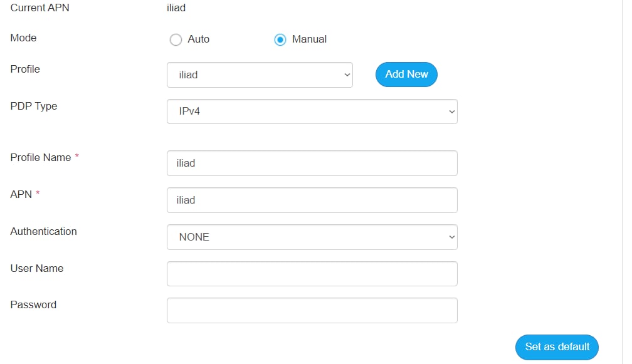Click the empty User Name field
The image size is (632, 364).
click(312, 274)
